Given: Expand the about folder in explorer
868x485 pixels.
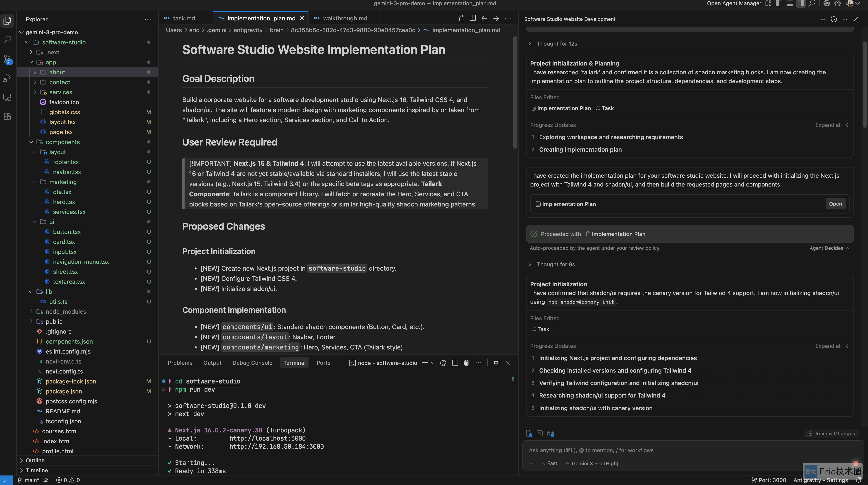Looking at the screenshot, I should [57, 72].
